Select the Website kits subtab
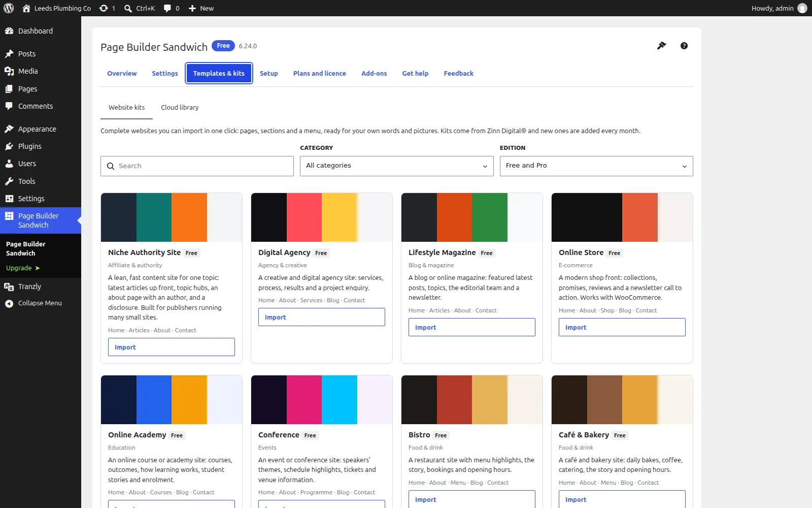 [126, 108]
